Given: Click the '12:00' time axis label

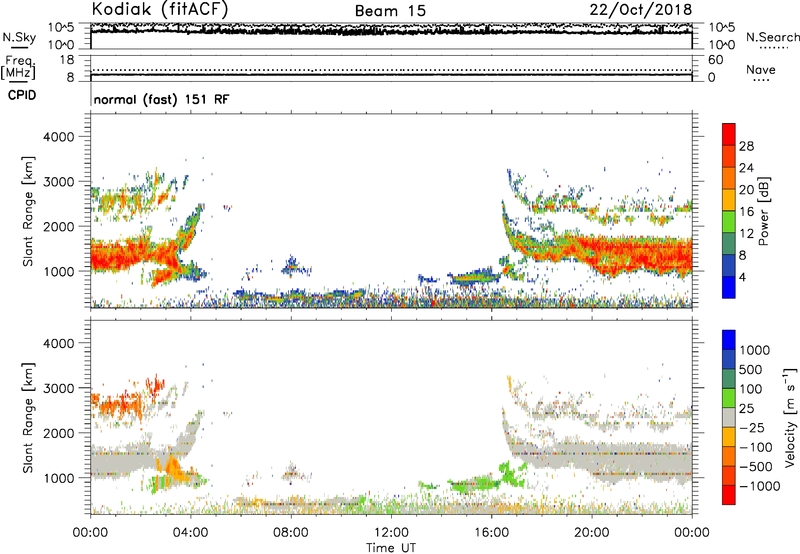Looking at the screenshot, I should tap(391, 533).
